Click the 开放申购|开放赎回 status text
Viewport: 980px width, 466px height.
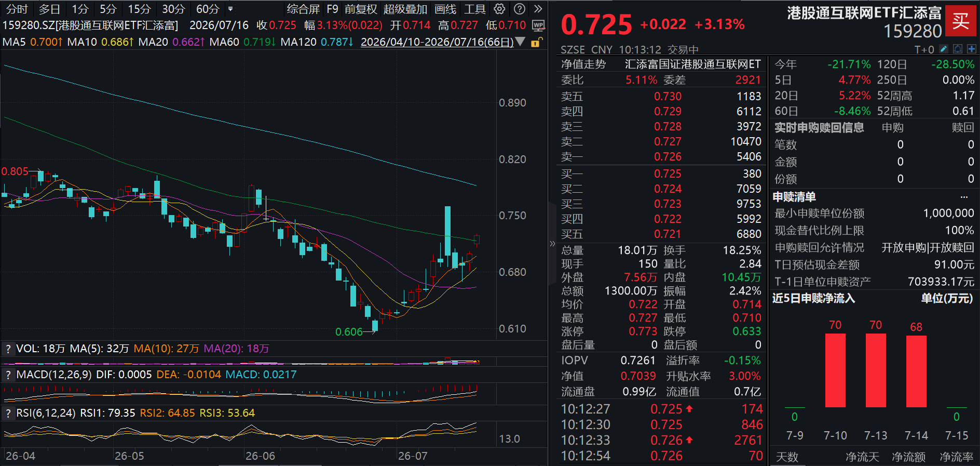tap(928, 247)
